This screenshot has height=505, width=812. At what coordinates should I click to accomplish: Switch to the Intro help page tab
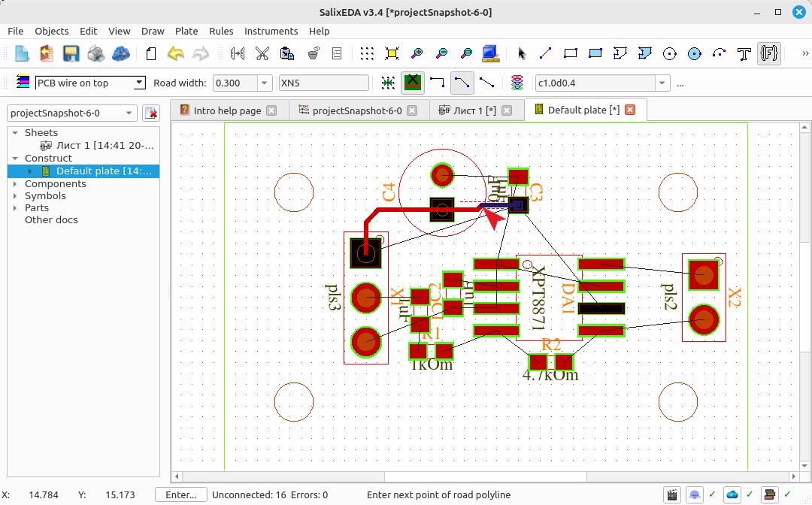tap(227, 110)
